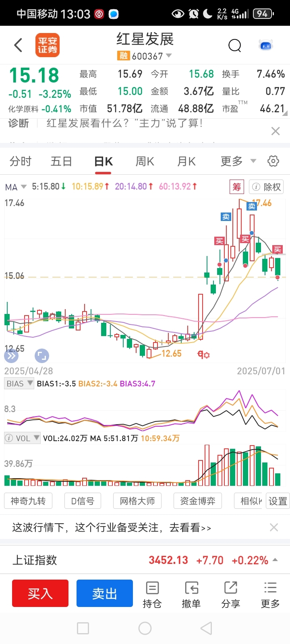Tap Android home circle button

click(145, 628)
